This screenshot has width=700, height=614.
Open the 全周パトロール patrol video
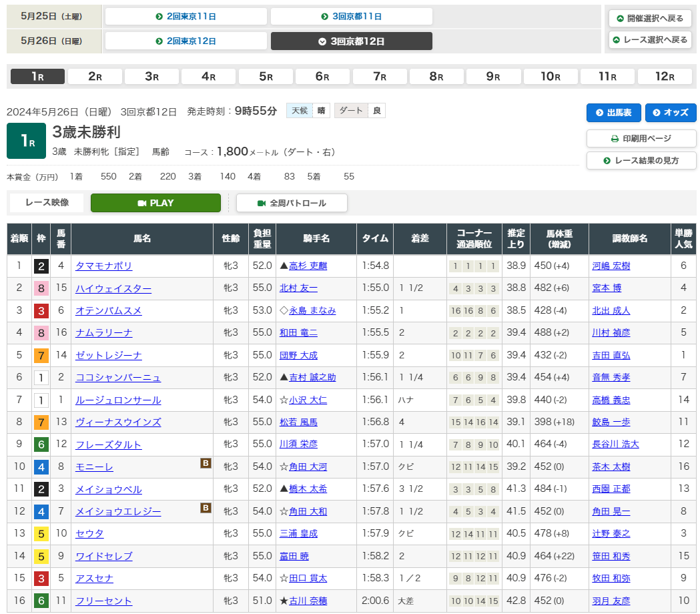pos(292,203)
